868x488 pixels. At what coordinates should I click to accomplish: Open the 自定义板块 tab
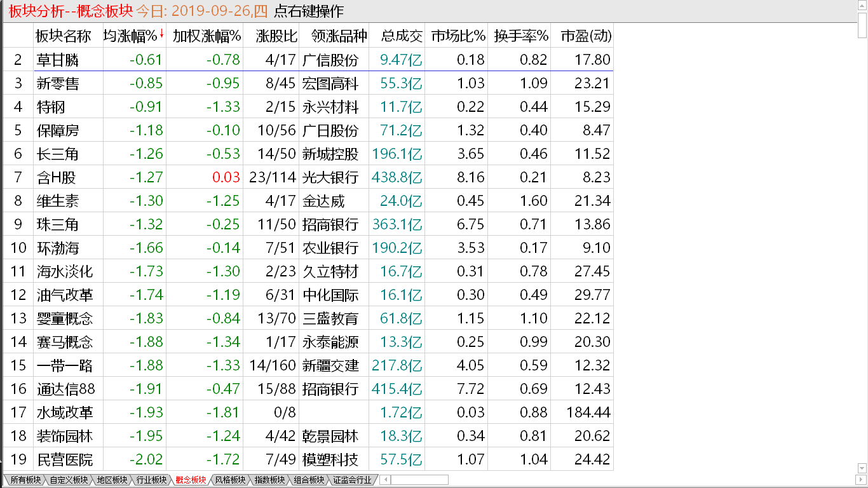[x=69, y=480]
